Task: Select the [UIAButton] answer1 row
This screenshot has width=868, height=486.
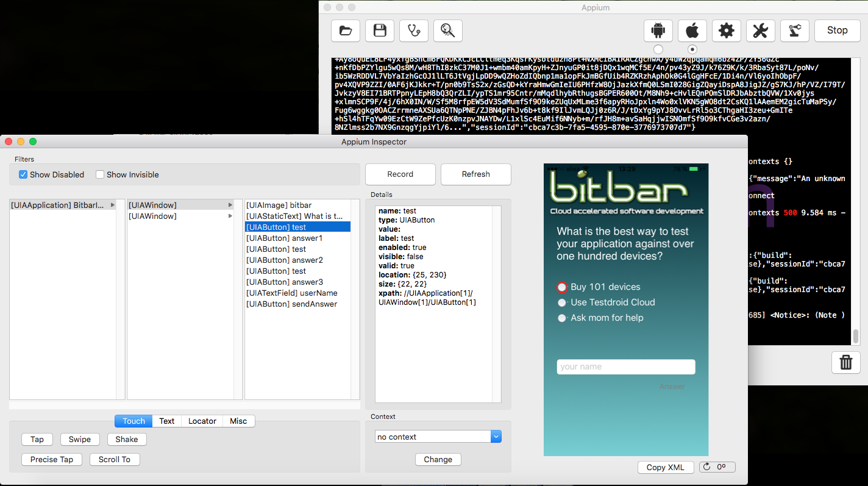Action: coord(297,238)
